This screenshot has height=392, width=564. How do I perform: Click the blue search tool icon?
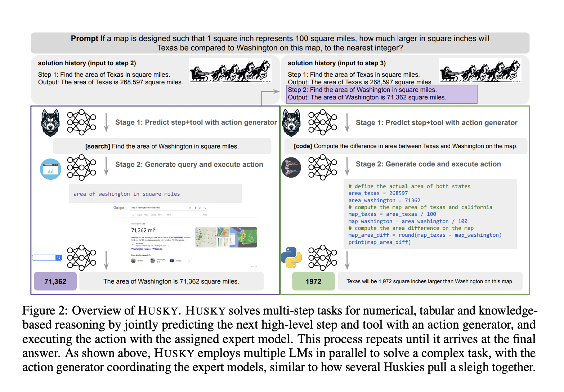point(51,169)
